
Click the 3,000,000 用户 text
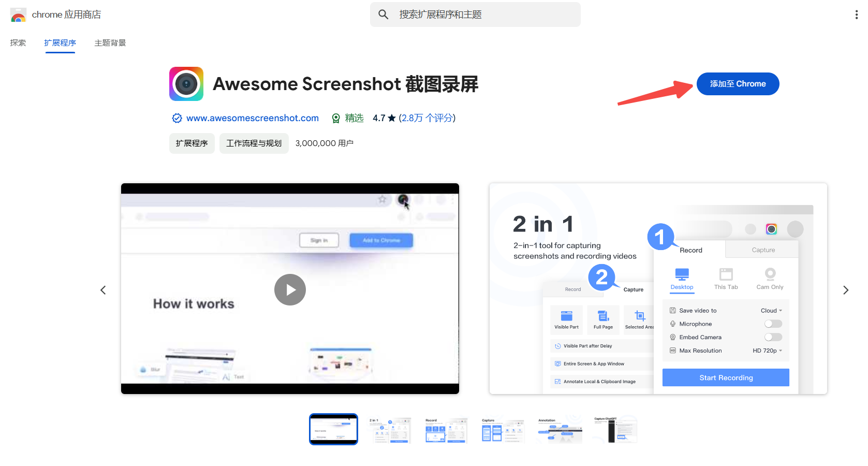325,143
